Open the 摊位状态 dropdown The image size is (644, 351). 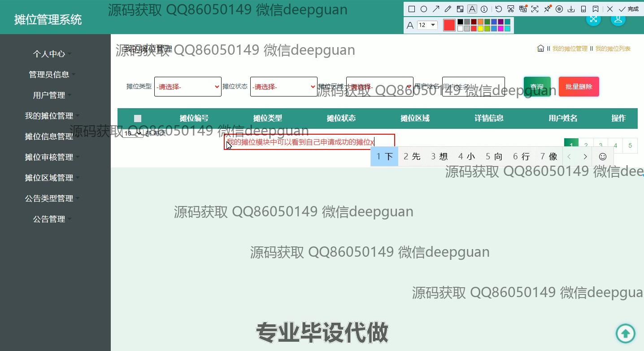pos(283,87)
